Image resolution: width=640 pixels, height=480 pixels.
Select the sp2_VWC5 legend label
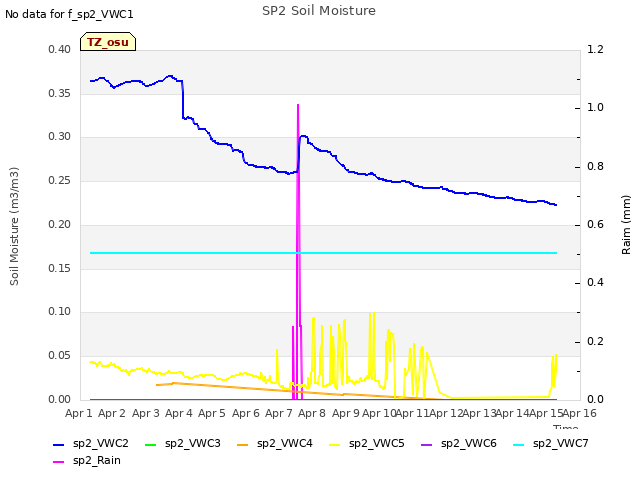[377, 444]
